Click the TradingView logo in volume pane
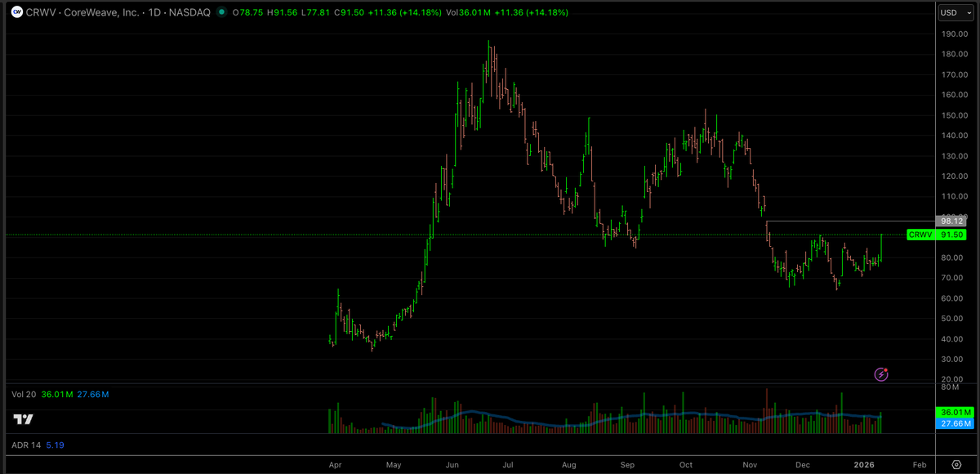Image resolution: width=980 pixels, height=474 pixels. pyautogui.click(x=23, y=419)
